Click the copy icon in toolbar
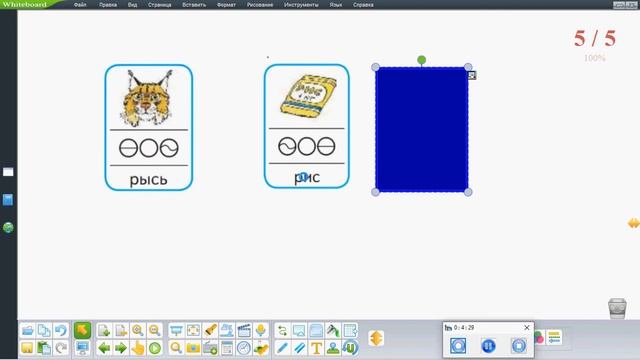This screenshot has height=360, width=640. click(x=44, y=330)
